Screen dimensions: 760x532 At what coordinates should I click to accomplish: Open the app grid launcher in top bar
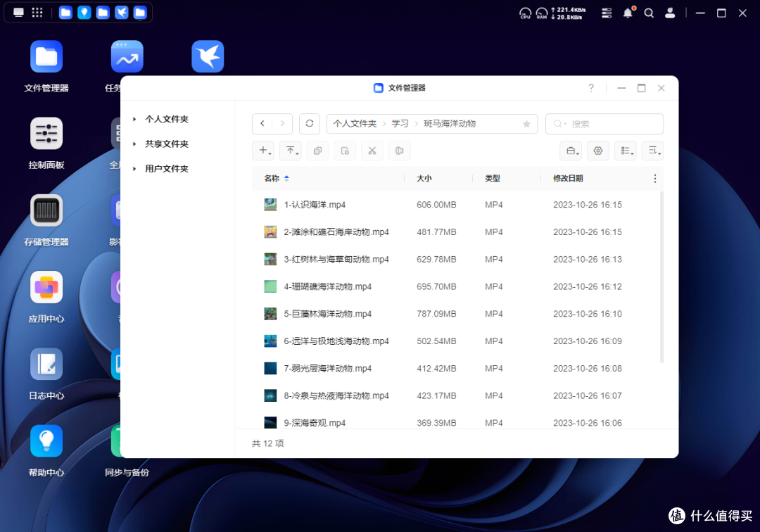tap(37, 13)
